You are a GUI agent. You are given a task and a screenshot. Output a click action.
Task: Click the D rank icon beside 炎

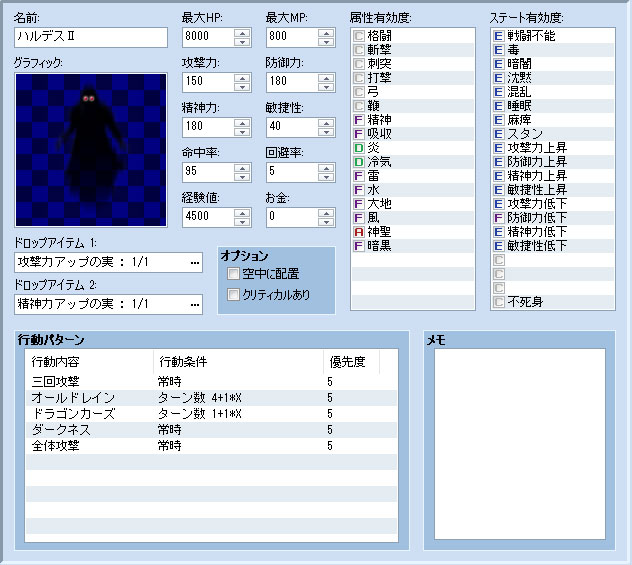coord(359,147)
